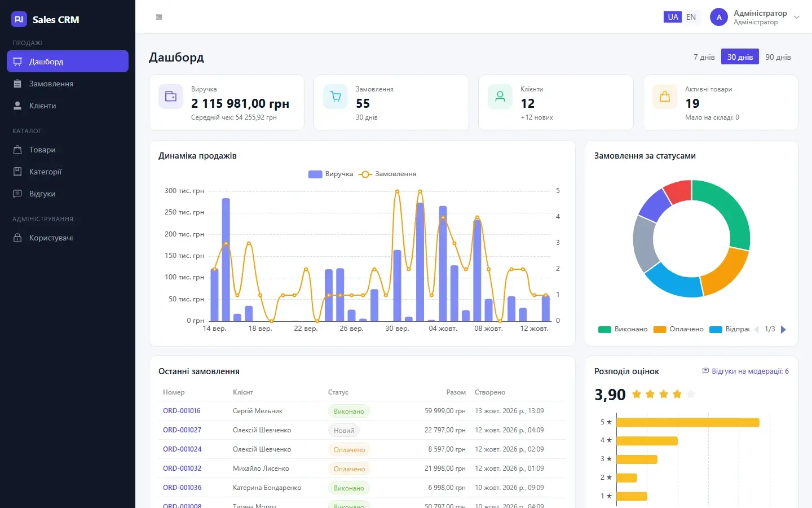Switch language to UA
This screenshot has width=812, height=508.
673,17
